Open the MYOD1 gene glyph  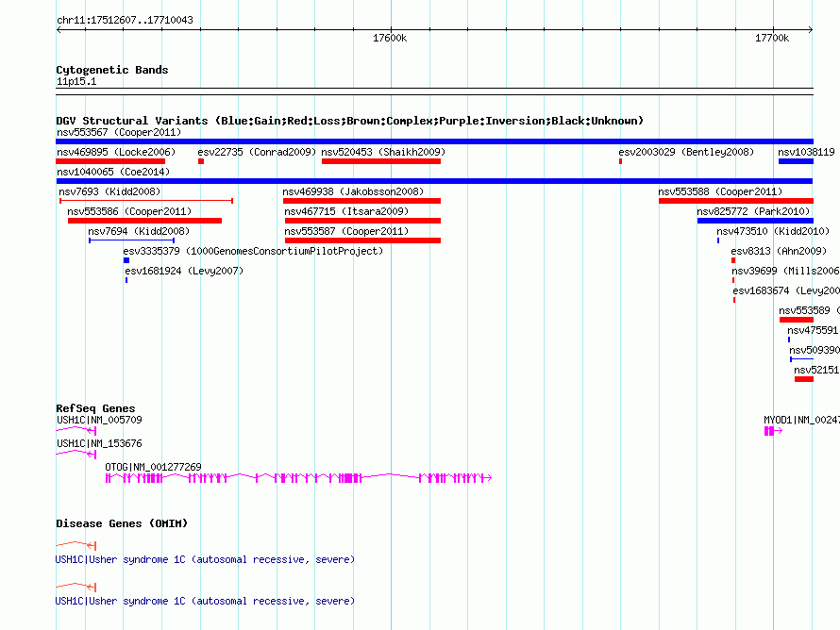773,431
